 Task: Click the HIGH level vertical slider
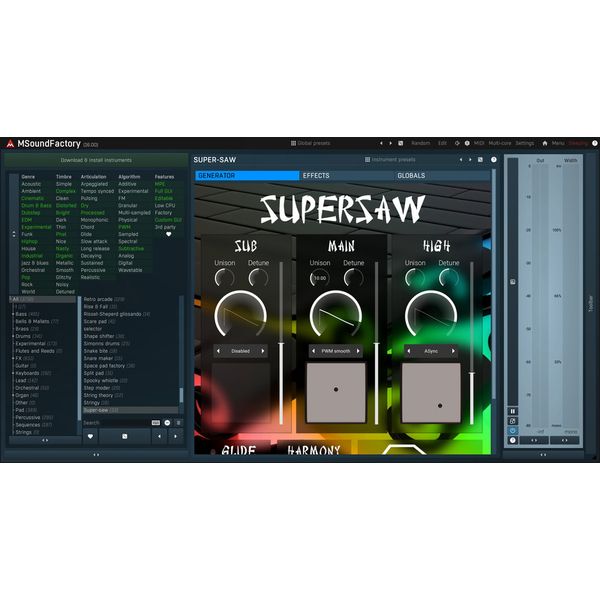click(472, 343)
